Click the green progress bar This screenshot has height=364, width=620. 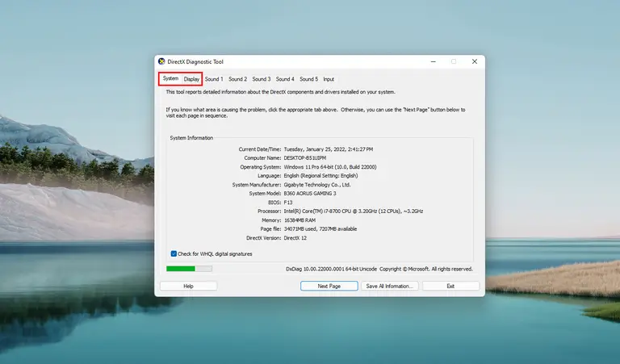(190, 269)
